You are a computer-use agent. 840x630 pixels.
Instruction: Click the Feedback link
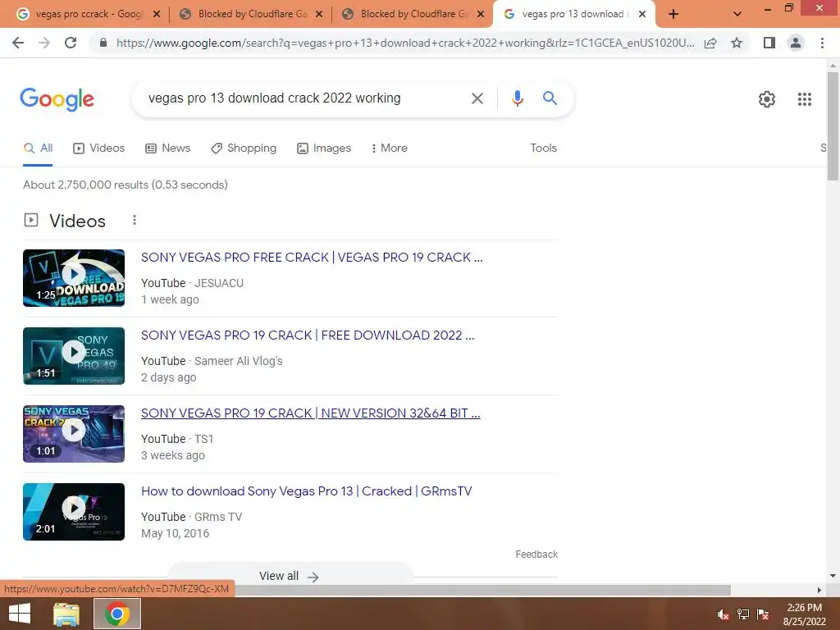point(536,555)
